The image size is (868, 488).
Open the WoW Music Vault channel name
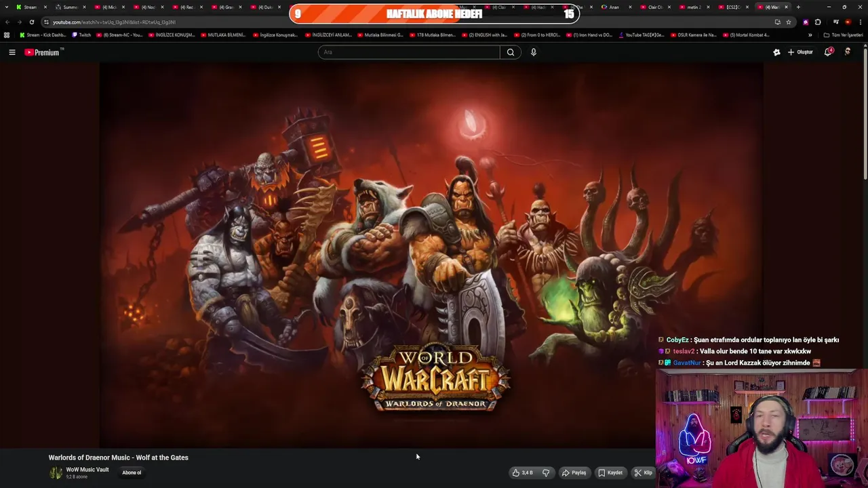click(87, 470)
